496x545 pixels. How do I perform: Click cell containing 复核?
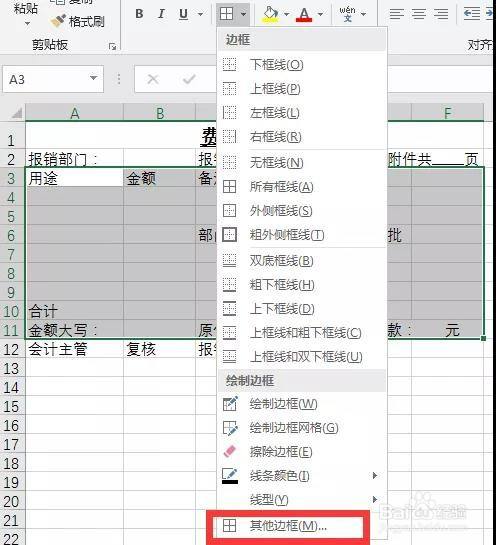[160, 349]
